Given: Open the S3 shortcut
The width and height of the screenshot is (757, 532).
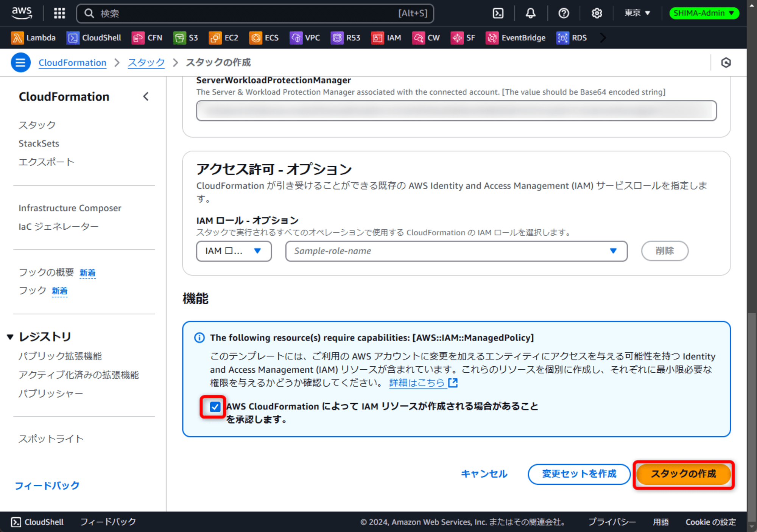Looking at the screenshot, I should click(185, 38).
